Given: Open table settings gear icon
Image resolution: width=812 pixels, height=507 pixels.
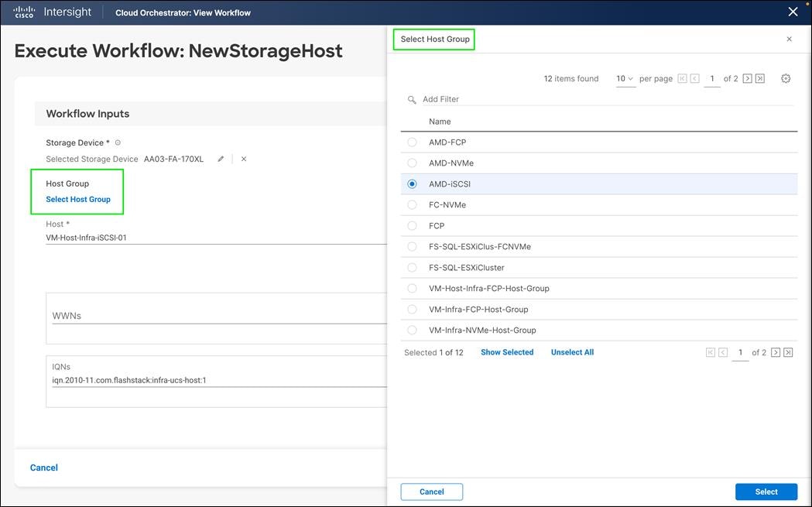Looking at the screenshot, I should click(x=786, y=78).
